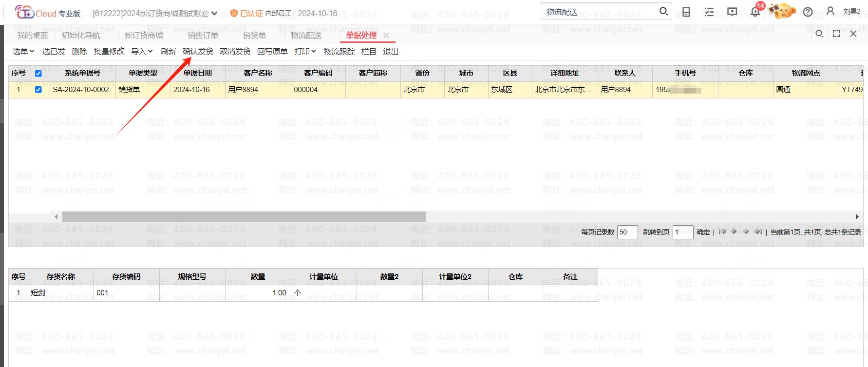Click the search magnifier in the top search box
This screenshot has height=367, width=868.
pos(663,11)
